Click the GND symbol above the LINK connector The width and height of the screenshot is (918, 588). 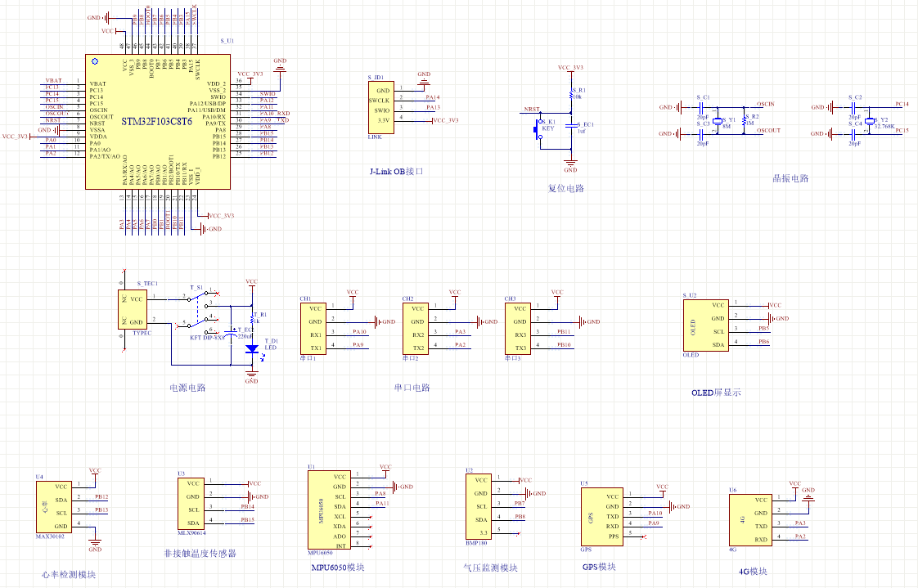coord(424,79)
